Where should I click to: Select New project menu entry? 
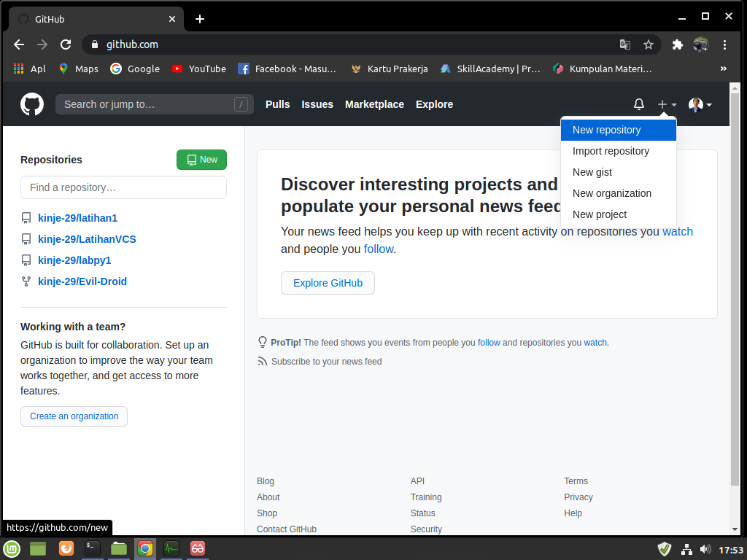click(619, 214)
